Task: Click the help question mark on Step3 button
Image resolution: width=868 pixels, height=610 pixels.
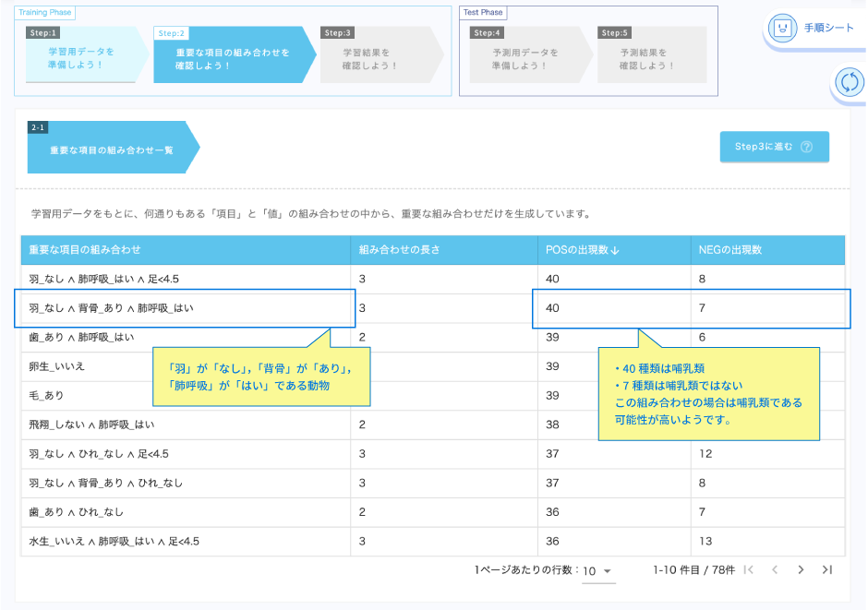Action: pyautogui.click(x=806, y=147)
